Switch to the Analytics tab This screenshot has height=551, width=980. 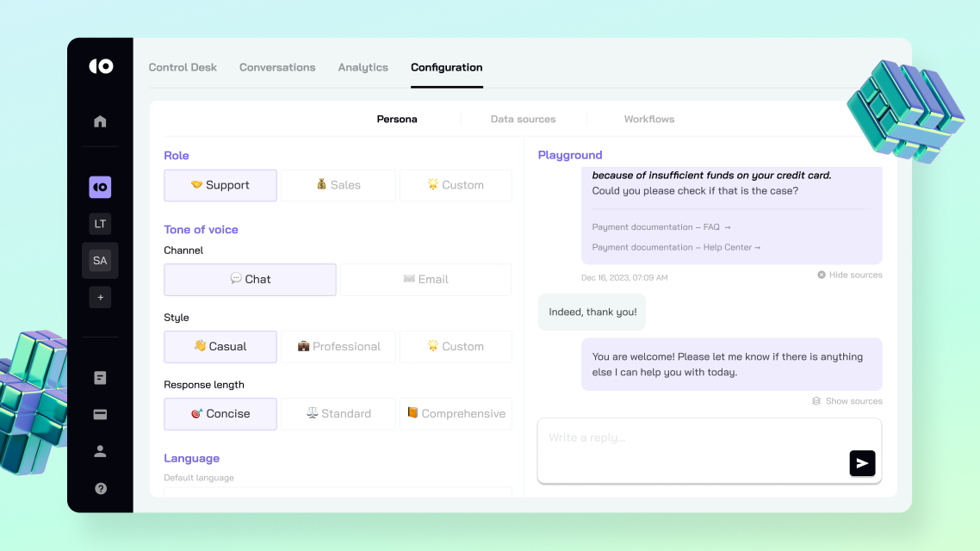point(363,67)
